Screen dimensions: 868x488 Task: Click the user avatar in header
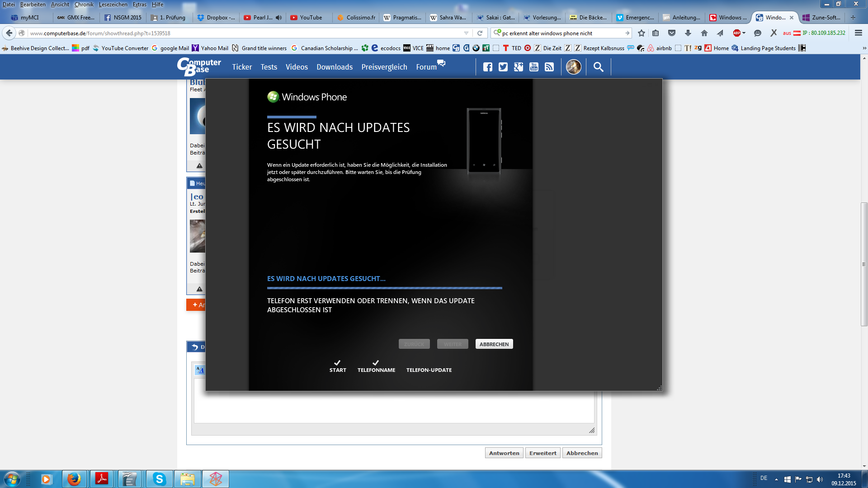[x=573, y=67]
